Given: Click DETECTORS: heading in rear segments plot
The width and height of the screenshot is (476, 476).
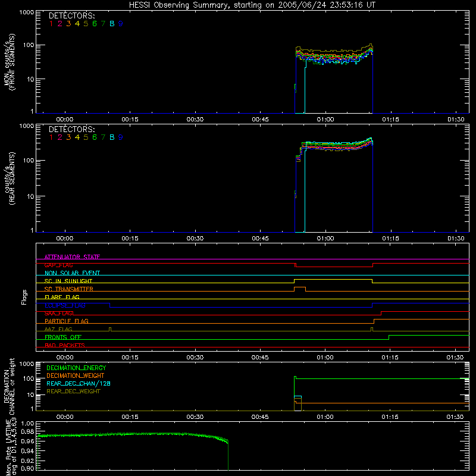Looking at the screenshot, I should 71,129.
